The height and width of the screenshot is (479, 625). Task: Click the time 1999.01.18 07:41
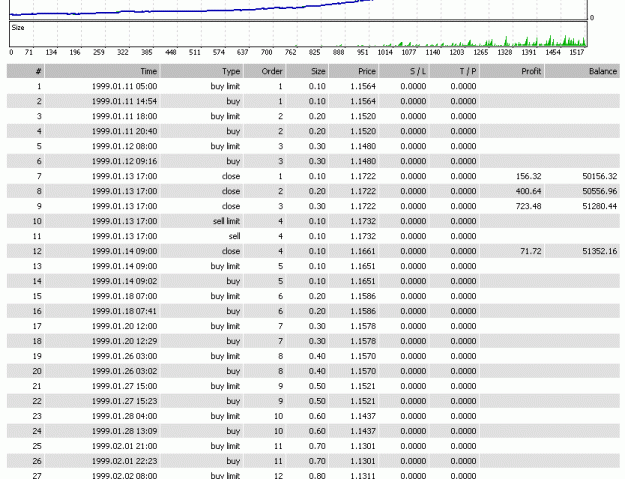[x=124, y=311]
